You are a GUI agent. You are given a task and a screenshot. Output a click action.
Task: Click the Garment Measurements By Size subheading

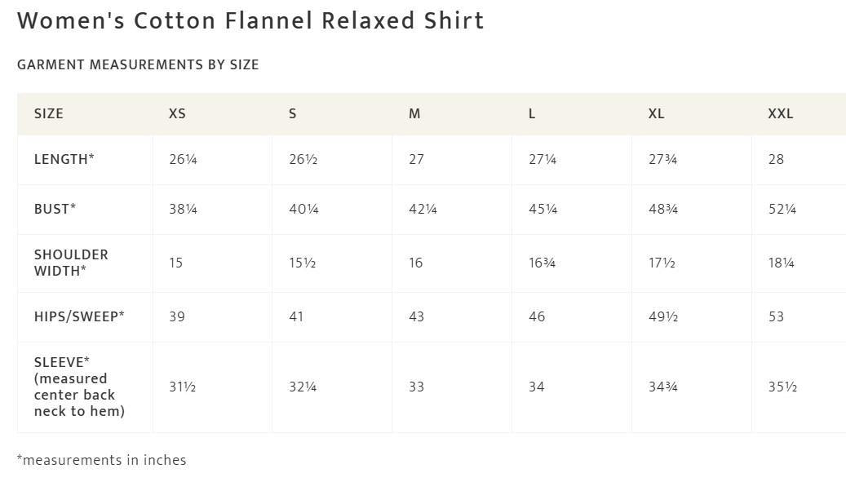pos(138,64)
